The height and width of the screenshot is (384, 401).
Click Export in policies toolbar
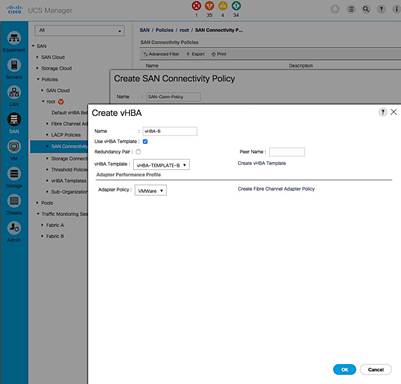196,54
